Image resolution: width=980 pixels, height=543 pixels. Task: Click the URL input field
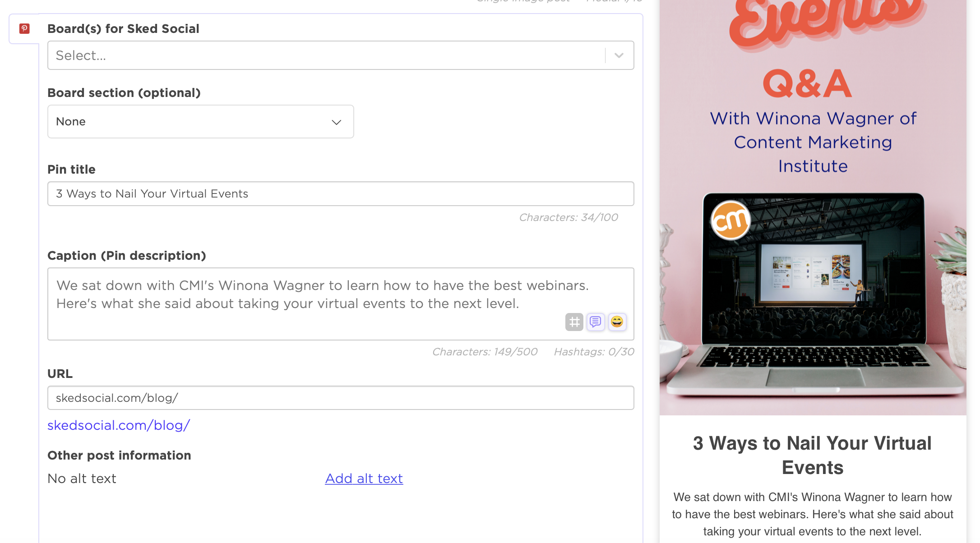pyautogui.click(x=341, y=398)
